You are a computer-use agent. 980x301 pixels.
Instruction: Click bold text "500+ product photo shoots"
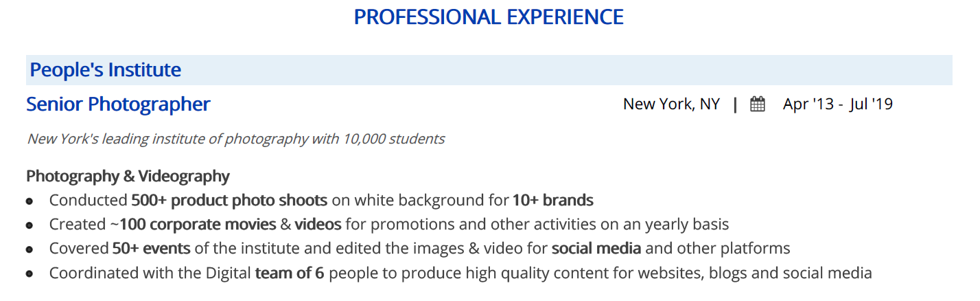click(x=229, y=201)
